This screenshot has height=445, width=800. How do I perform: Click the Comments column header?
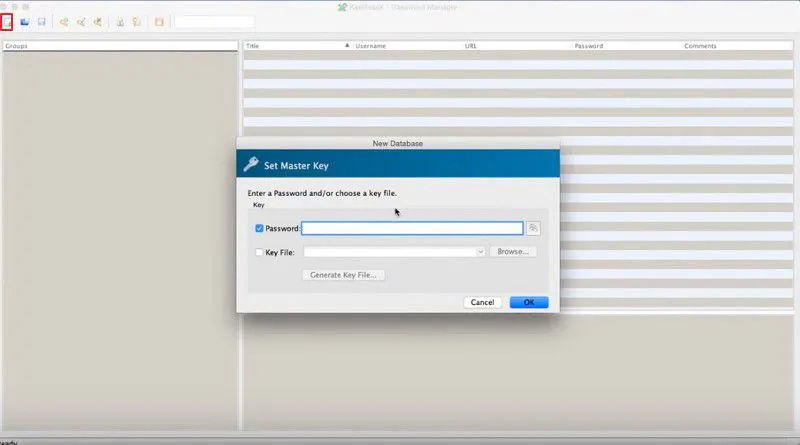click(x=737, y=46)
